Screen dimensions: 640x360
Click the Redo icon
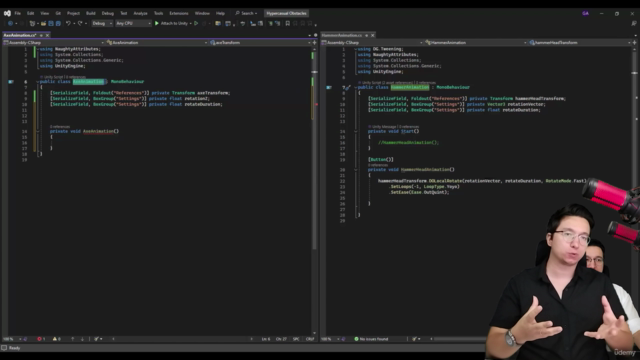click(80, 24)
